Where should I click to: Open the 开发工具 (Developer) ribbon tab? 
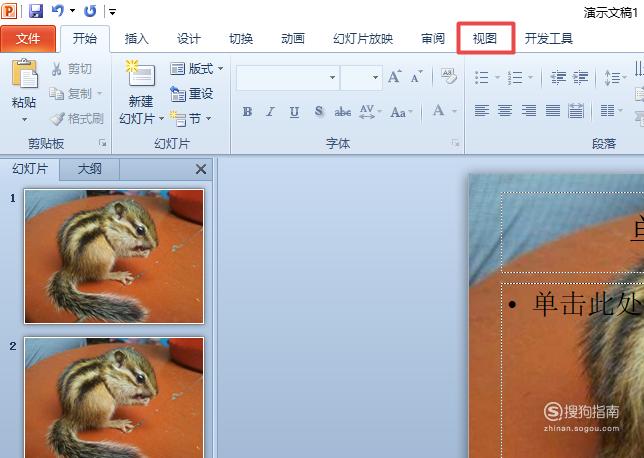coord(549,39)
